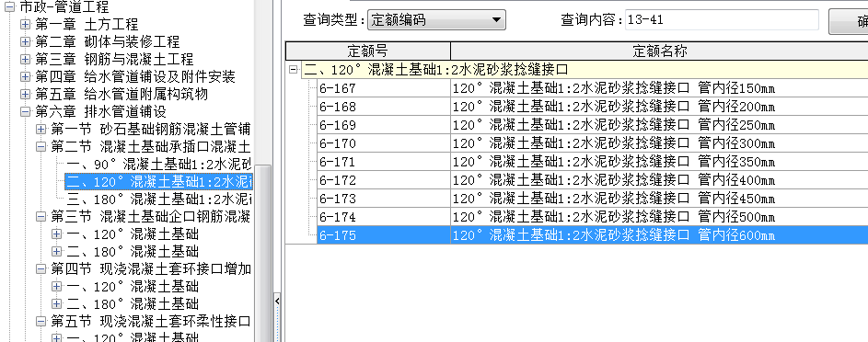This screenshot has height=342, width=868.
Task: Select 市政-管道工程 tree root label
Action: pyautogui.click(x=64, y=7)
